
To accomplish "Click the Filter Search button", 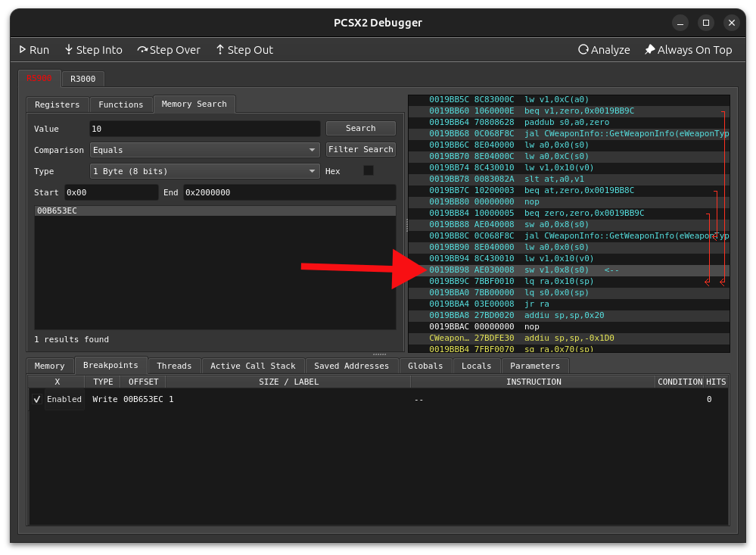I will pyautogui.click(x=361, y=150).
